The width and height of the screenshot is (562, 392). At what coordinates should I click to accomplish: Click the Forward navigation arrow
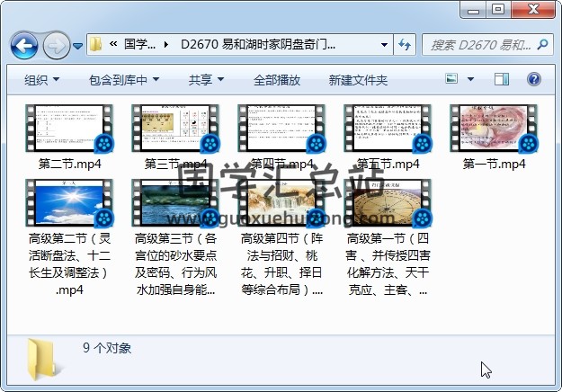click(56, 45)
